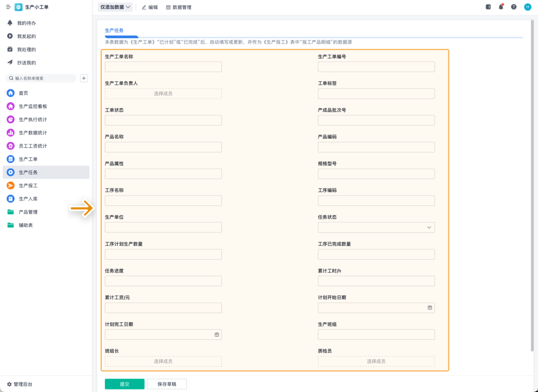Click the 任务进度 input field
Viewport: 538px width, 392px height.
click(163, 281)
